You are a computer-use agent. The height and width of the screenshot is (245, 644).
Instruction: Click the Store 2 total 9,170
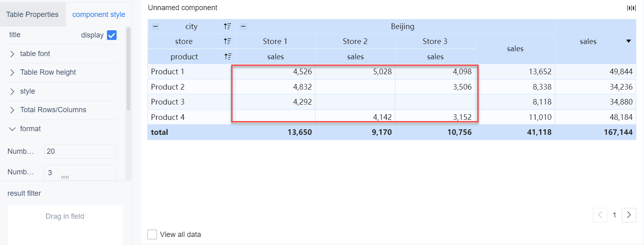pyautogui.click(x=355, y=132)
